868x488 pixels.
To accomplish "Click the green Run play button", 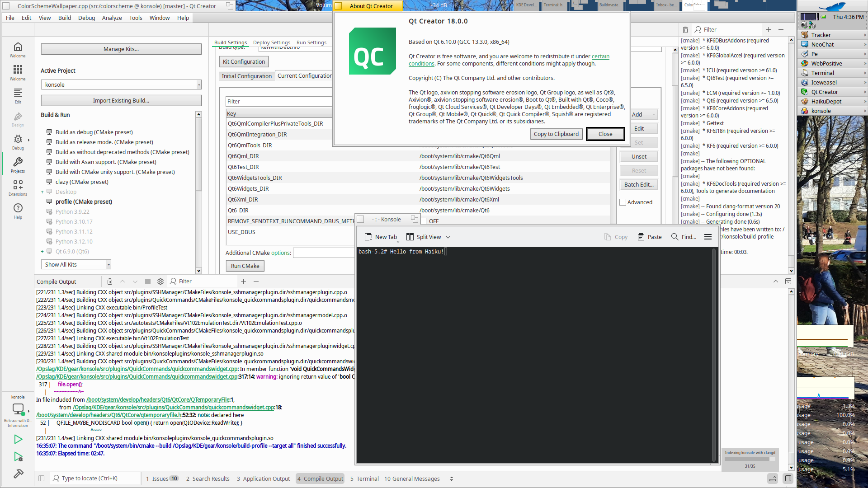I will click(18, 439).
